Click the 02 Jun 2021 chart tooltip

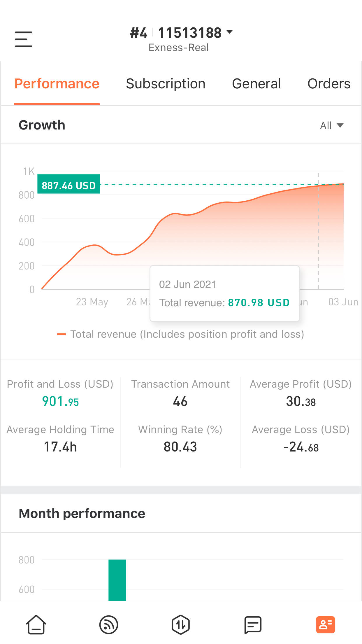[224, 293]
